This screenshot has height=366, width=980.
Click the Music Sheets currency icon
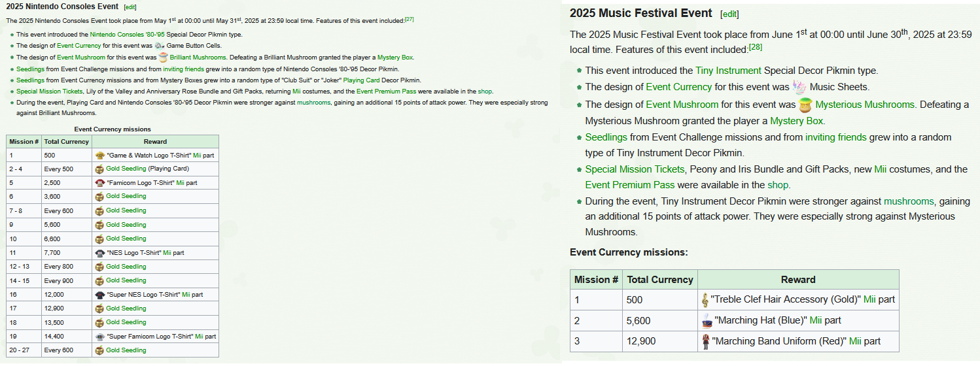pos(798,86)
